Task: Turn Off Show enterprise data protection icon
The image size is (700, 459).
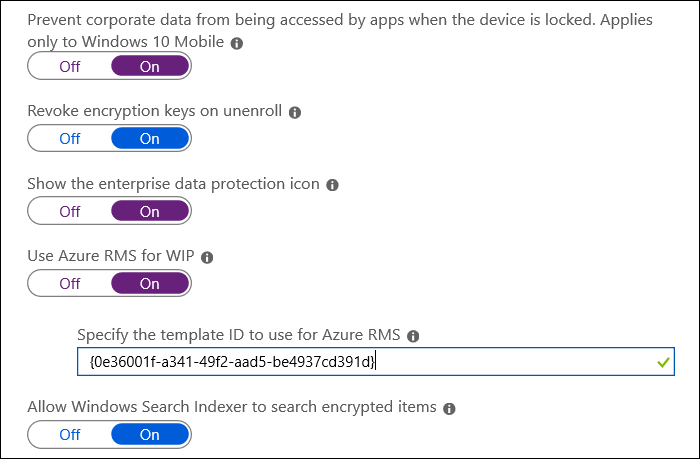Action: 70,211
